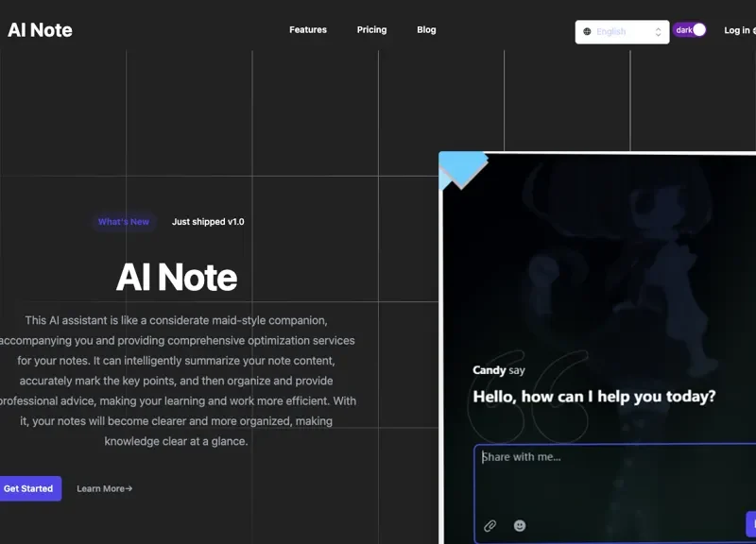Click the chevron on the language selector
Image resolution: width=756 pixels, height=544 pixels.
point(659,31)
